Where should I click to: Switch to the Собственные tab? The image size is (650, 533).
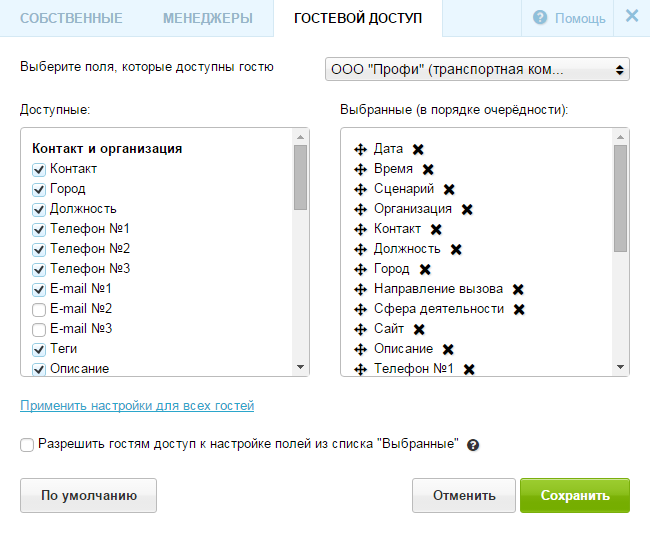click(x=71, y=18)
